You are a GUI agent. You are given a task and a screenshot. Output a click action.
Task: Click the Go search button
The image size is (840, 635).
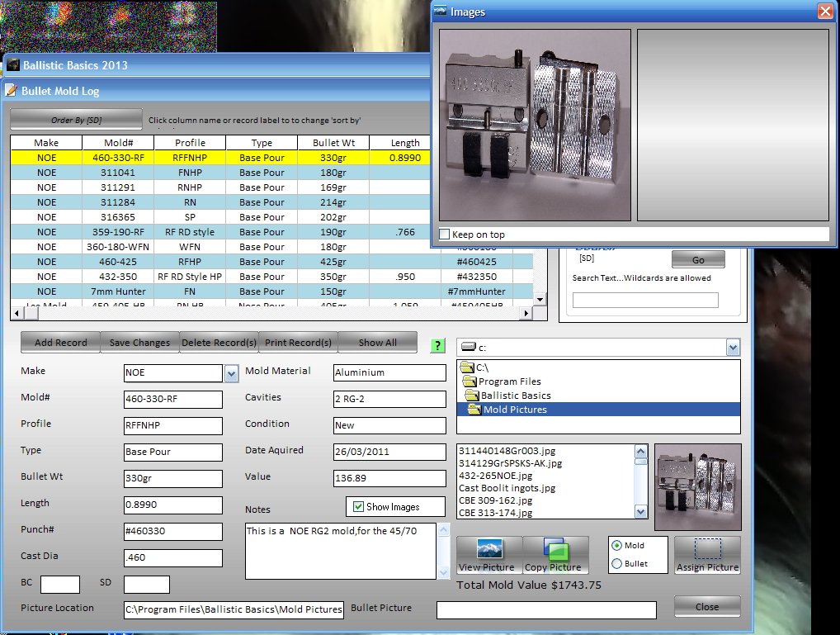tap(698, 259)
